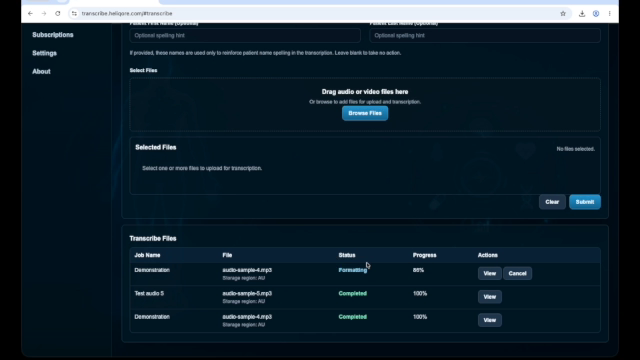
Task: View the completed Demonstration job
Action: pyautogui.click(x=489, y=320)
